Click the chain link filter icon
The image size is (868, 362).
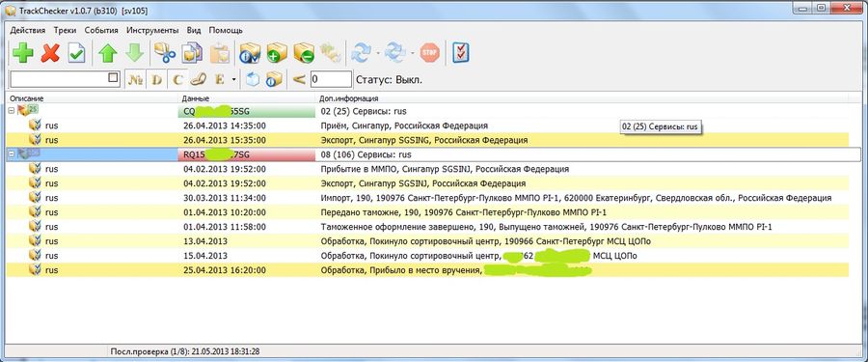[x=198, y=80]
